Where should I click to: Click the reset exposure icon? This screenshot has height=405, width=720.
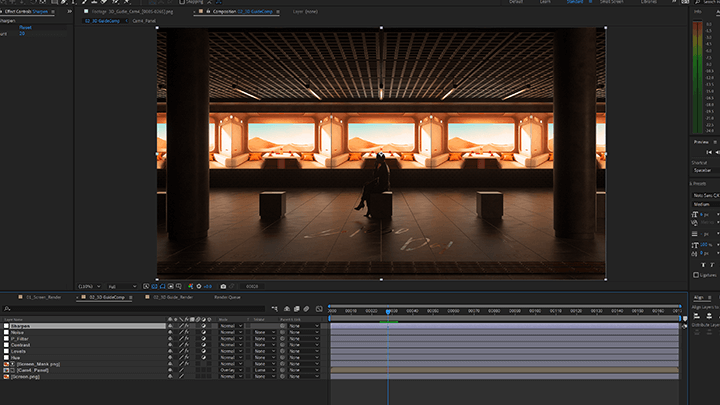point(199,286)
